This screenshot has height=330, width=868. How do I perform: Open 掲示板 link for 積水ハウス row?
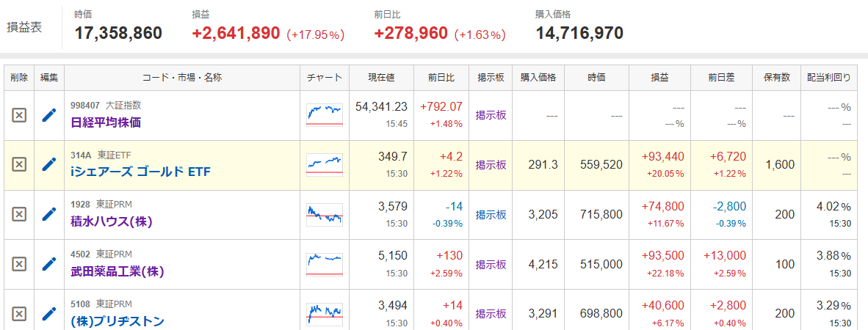pos(491,214)
